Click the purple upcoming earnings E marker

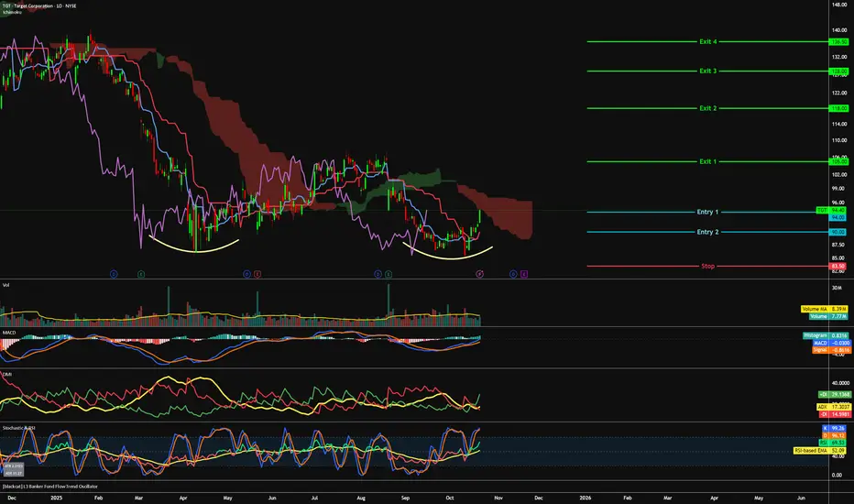[x=523, y=274]
